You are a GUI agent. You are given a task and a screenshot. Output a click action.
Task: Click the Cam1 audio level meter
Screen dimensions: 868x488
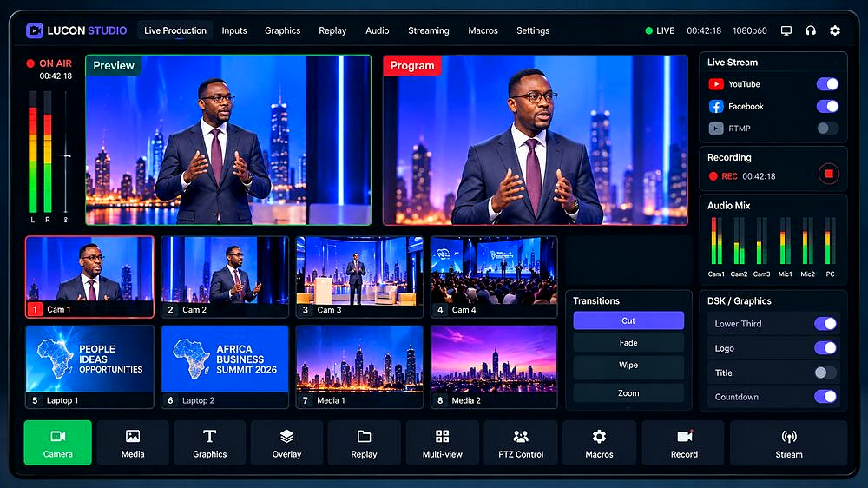[x=716, y=241]
